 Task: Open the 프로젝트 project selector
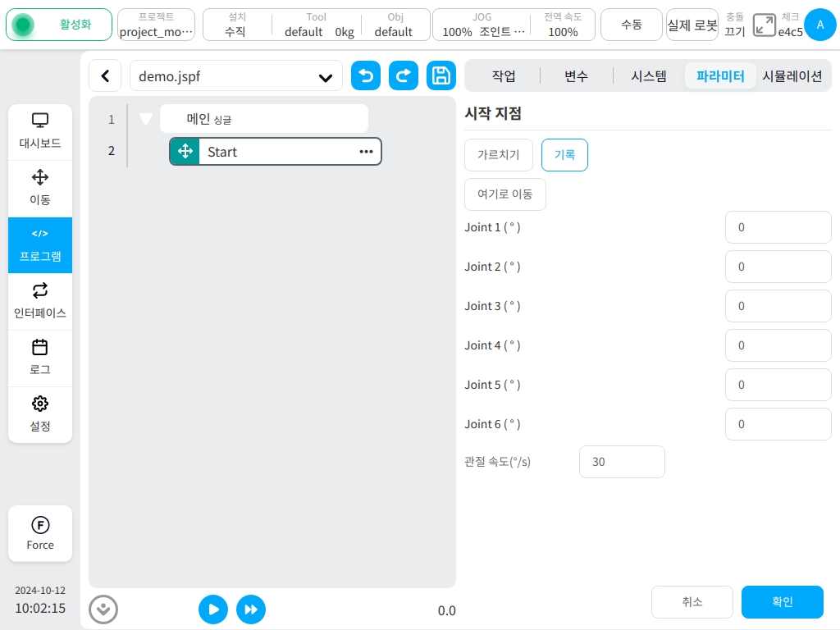pos(156,25)
